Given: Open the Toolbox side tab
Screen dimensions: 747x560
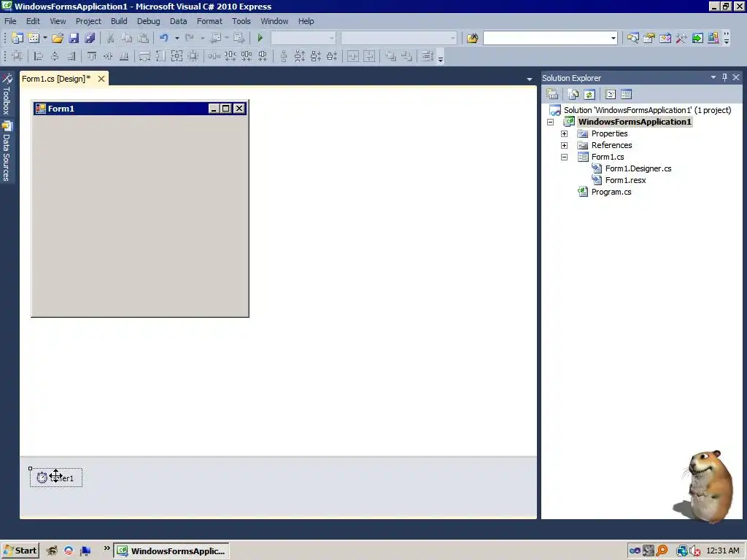Looking at the screenshot, I should [7, 94].
